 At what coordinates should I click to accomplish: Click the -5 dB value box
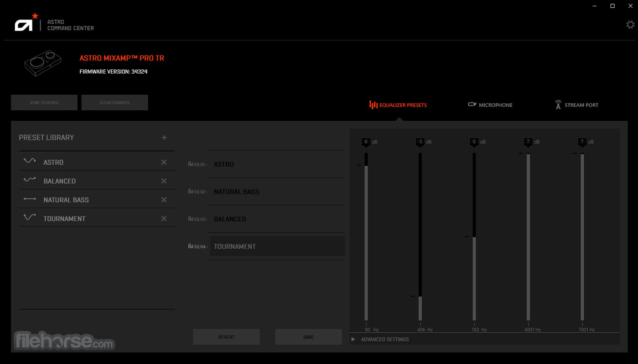tap(420, 142)
